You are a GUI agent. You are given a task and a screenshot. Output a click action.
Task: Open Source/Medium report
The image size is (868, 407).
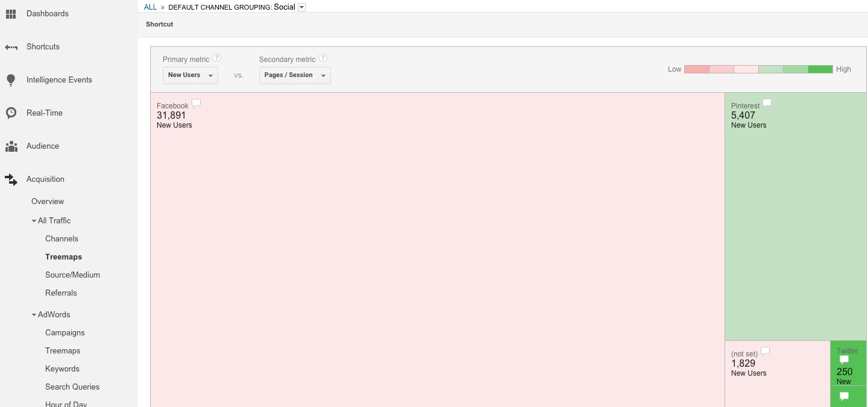tap(72, 275)
